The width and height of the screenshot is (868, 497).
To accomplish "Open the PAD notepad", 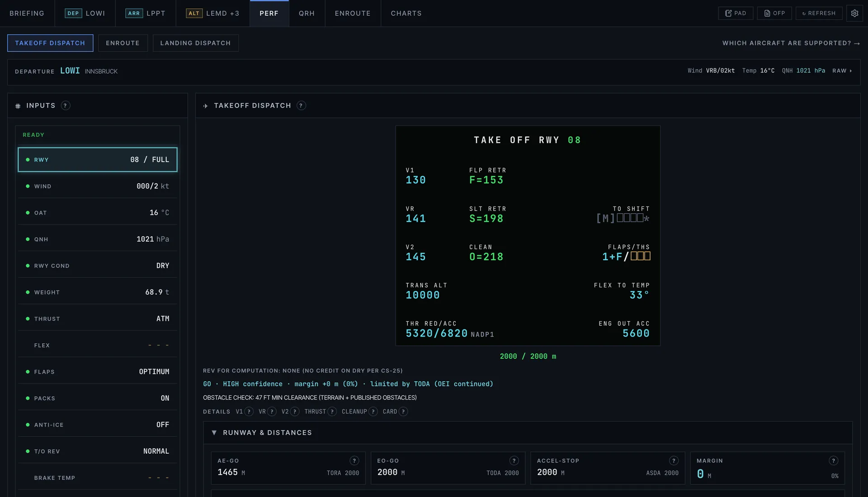I will coord(736,13).
